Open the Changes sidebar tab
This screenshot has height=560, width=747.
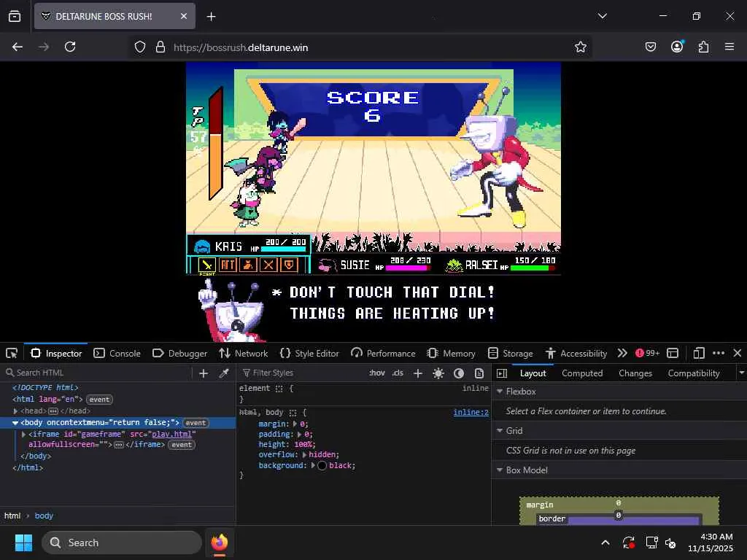[635, 373]
